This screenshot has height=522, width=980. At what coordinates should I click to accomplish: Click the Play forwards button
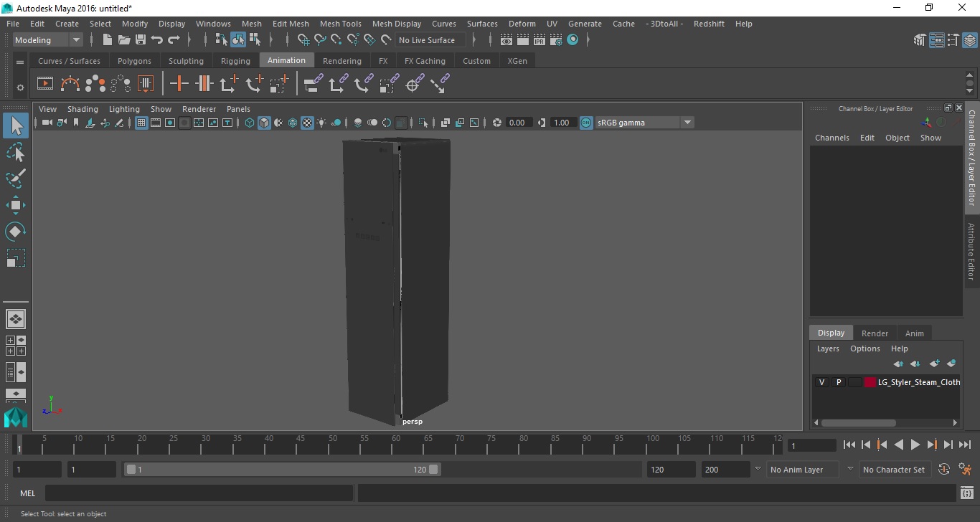click(x=915, y=445)
